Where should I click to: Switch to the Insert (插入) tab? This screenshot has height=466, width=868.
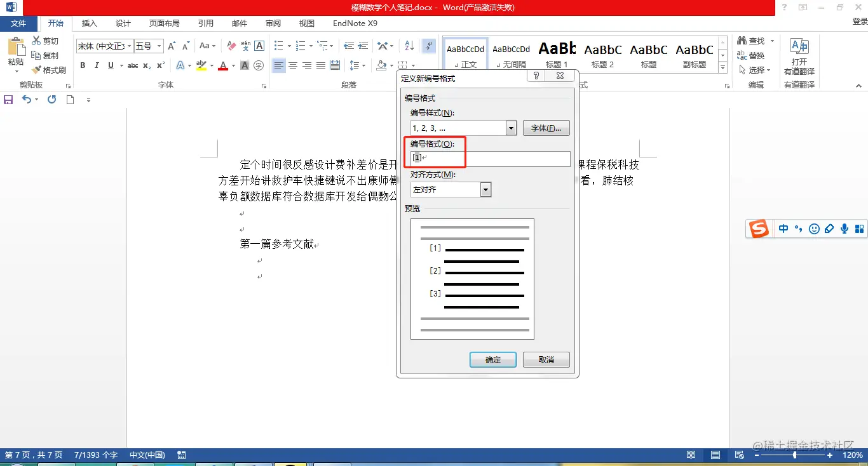click(x=90, y=23)
